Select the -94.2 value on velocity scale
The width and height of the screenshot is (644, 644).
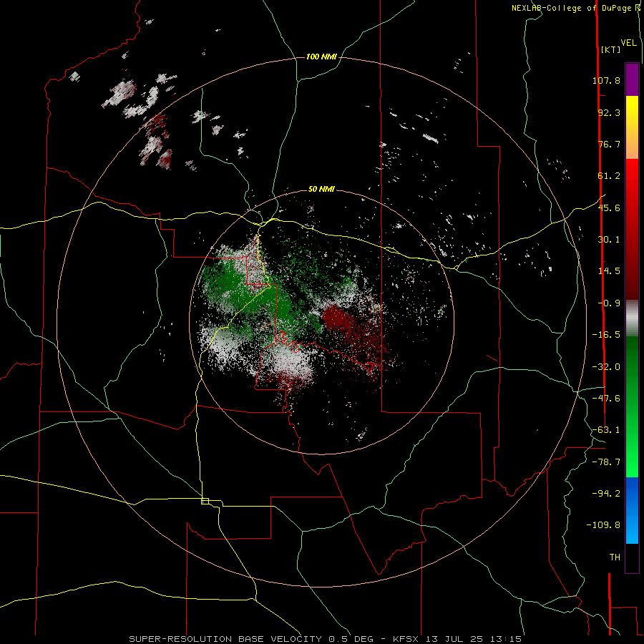click(x=606, y=493)
